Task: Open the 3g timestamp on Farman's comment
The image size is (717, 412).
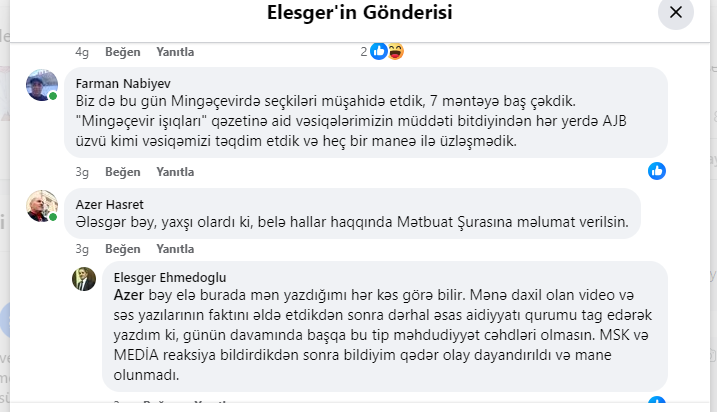Action: tap(82, 172)
